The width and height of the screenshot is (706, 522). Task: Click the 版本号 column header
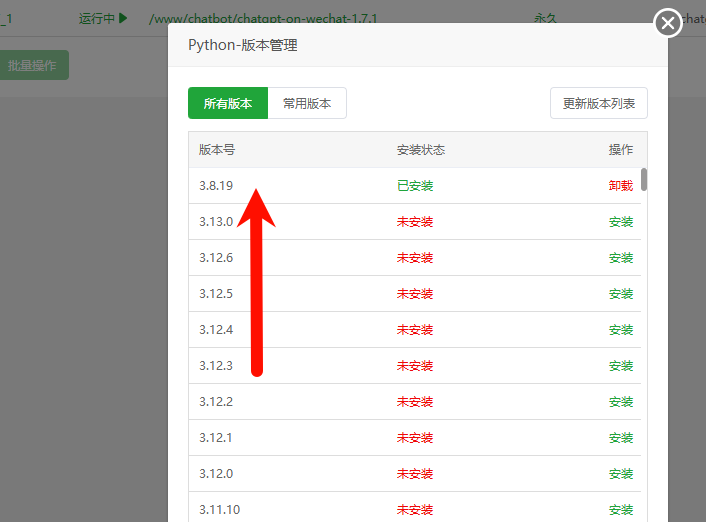point(217,150)
